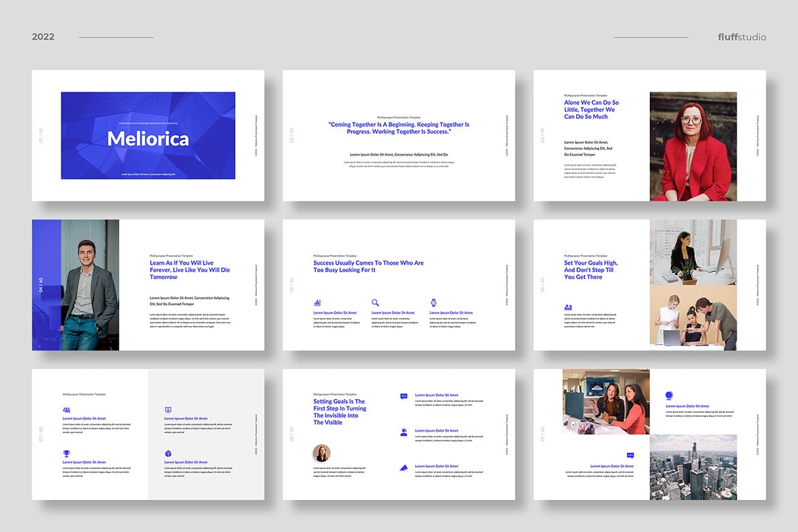
Task: Click the wristwatch icon on slide 05
Action: click(x=433, y=303)
